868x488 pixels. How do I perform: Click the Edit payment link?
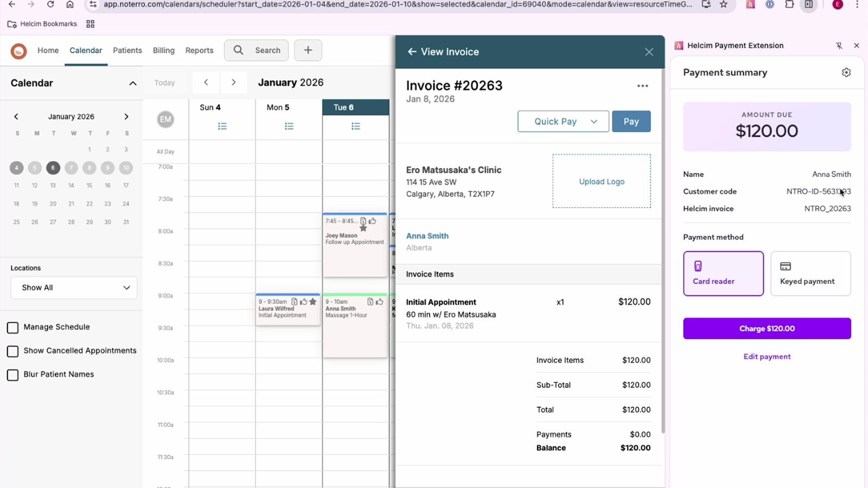tap(767, 357)
